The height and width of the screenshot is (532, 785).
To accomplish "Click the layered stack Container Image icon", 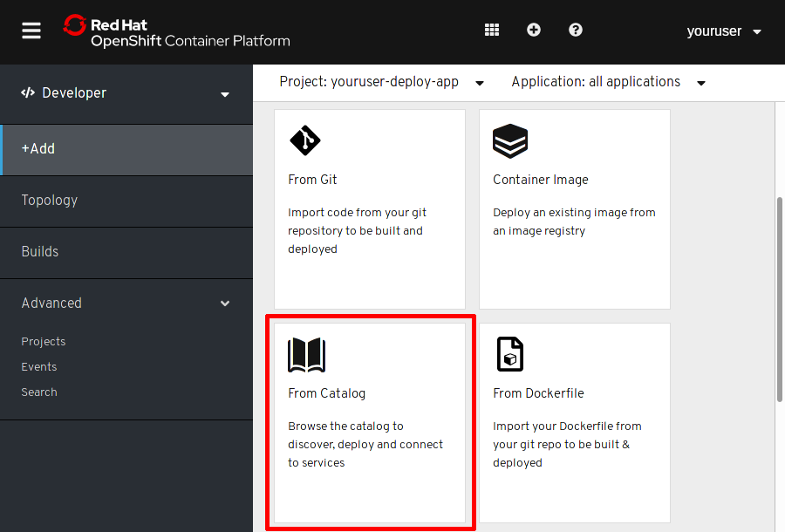I will click(510, 141).
